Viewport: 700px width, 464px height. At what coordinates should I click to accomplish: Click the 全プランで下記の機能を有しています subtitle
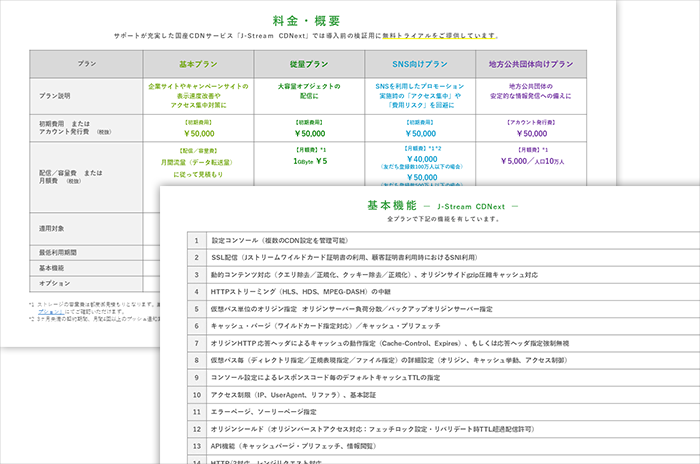pos(443,219)
